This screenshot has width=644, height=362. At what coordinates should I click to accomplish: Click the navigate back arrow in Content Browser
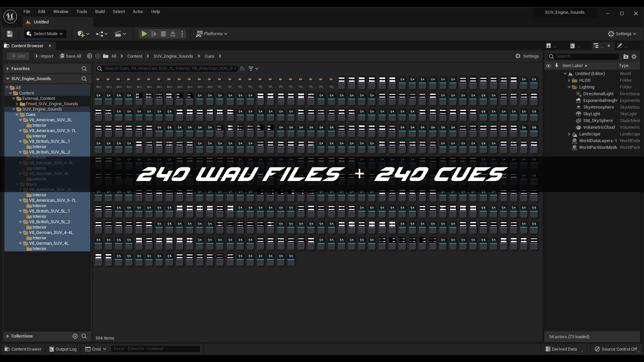point(89,56)
